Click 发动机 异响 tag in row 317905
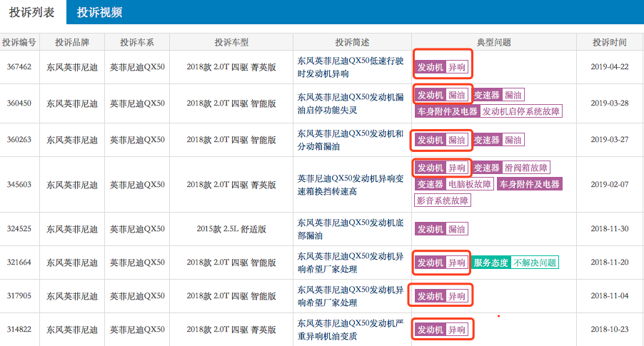644x346 pixels. coord(441,296)
